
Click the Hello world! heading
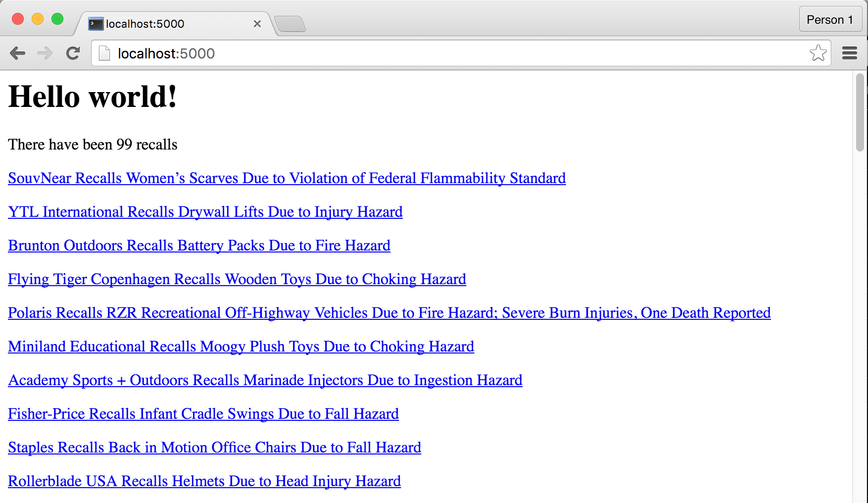pos(93,96)
